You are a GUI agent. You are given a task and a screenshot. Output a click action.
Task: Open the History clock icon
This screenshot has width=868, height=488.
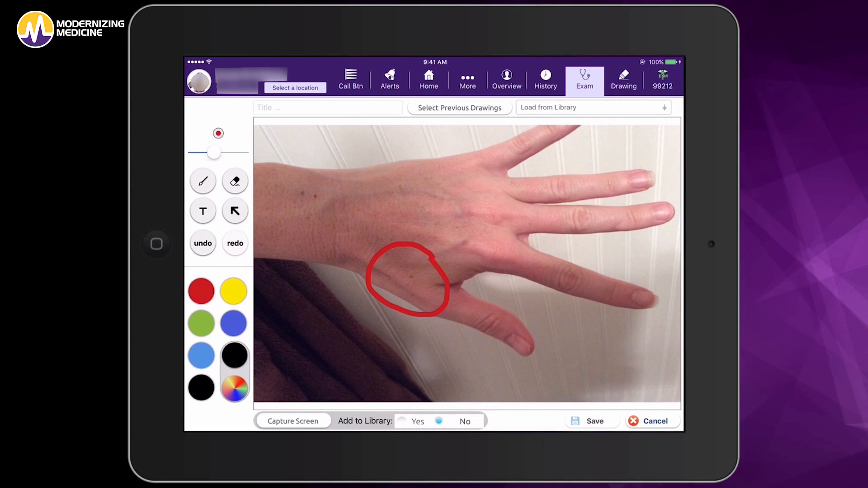point(546,80)
